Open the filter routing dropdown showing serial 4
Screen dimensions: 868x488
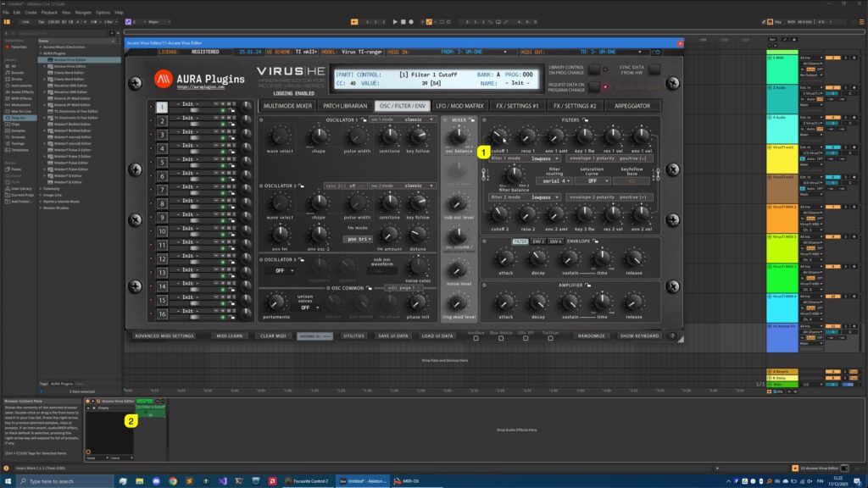554,180
